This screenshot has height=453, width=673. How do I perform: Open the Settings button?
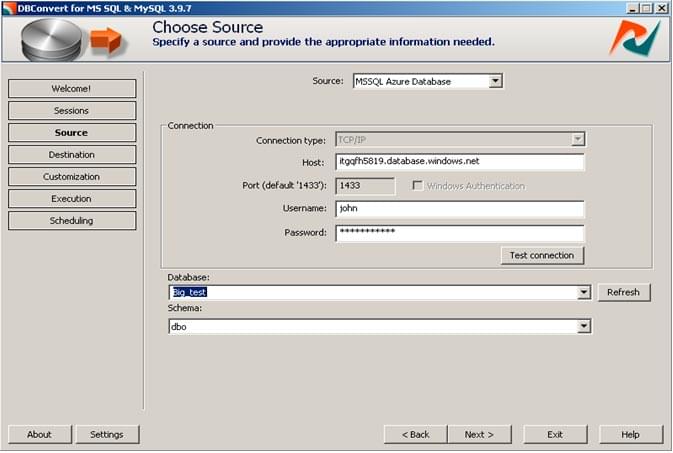coord(107,435)
